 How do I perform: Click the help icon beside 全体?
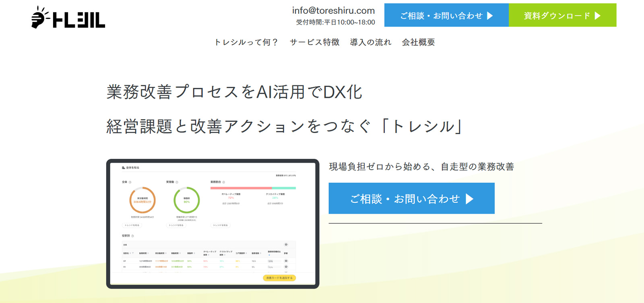click(x=130, y=182)
